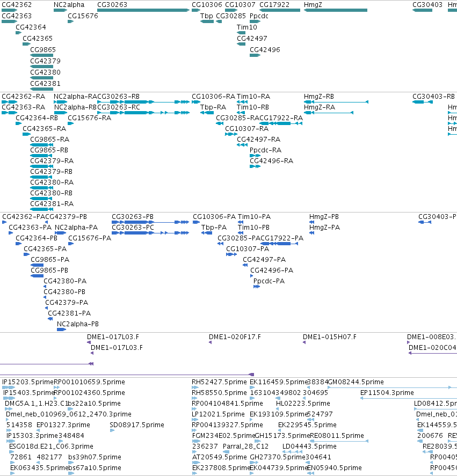
Task: Click the HmgZ gene label
Action: 313,5
